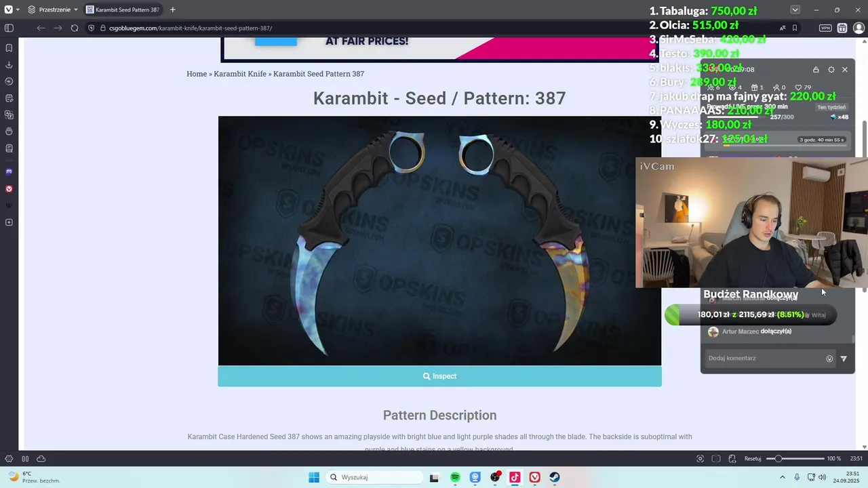
Task: Add a new web panel
Action: (x=9, y=222)
